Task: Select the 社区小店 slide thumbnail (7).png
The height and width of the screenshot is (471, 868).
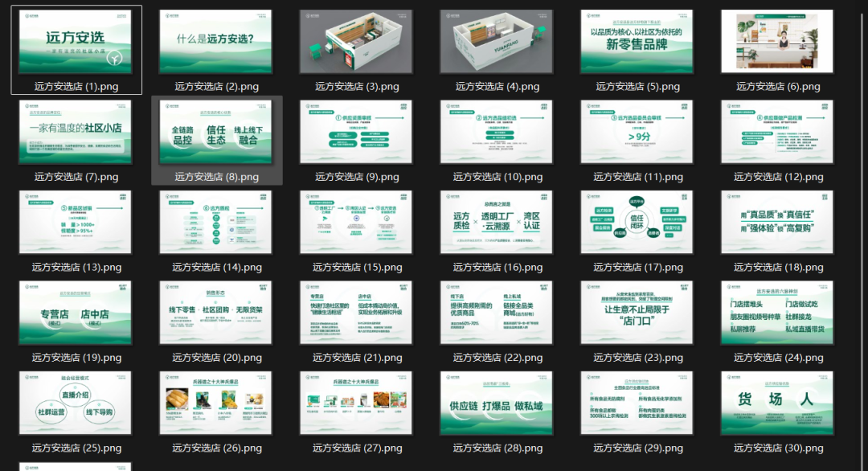Action: click(76, 133)
